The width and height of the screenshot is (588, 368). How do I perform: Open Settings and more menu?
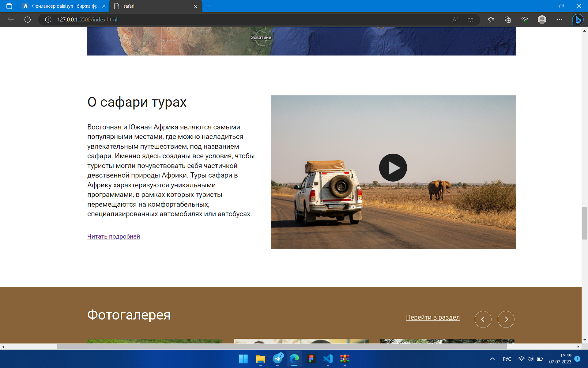[560, 20]
